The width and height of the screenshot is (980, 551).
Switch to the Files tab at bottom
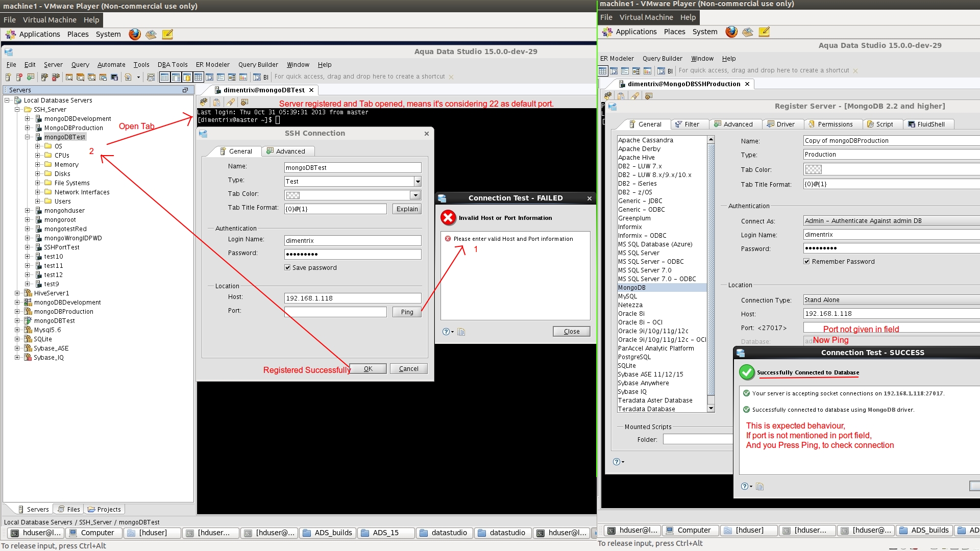(69, 509)
